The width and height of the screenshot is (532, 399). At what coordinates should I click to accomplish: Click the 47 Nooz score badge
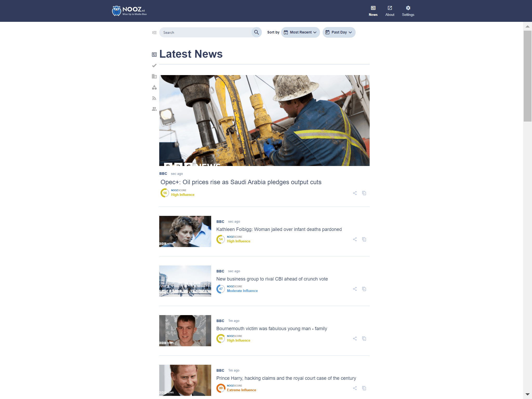pyautogui.click(x=221, y=289)
